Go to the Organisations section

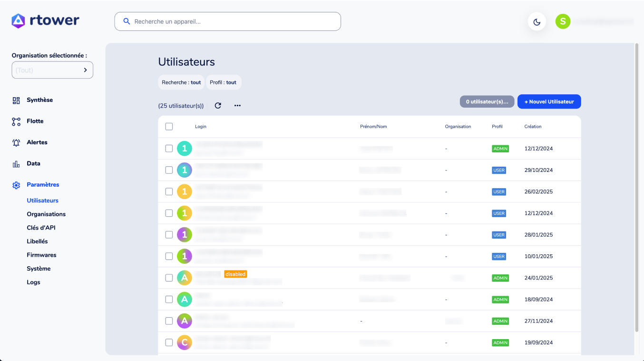click(46, 214)
